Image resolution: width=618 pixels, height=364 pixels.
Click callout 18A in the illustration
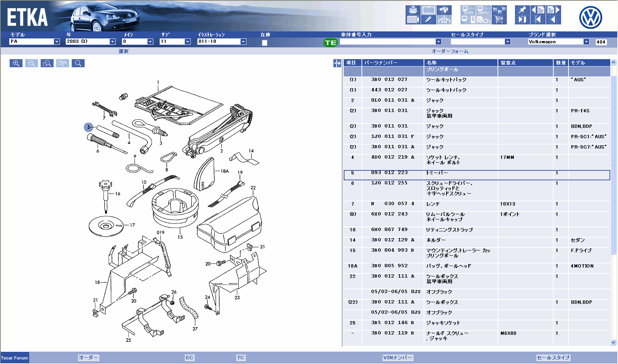coord(225,171)
